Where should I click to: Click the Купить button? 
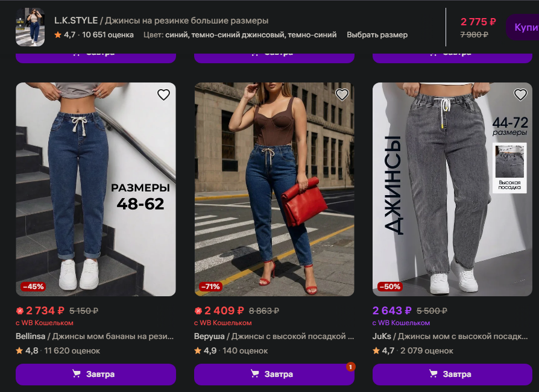(523, 27)
